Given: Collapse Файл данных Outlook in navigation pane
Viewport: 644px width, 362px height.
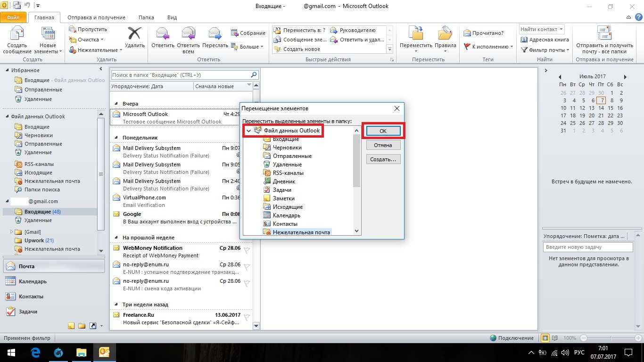Looking at the screenshot, I should 7,116.
